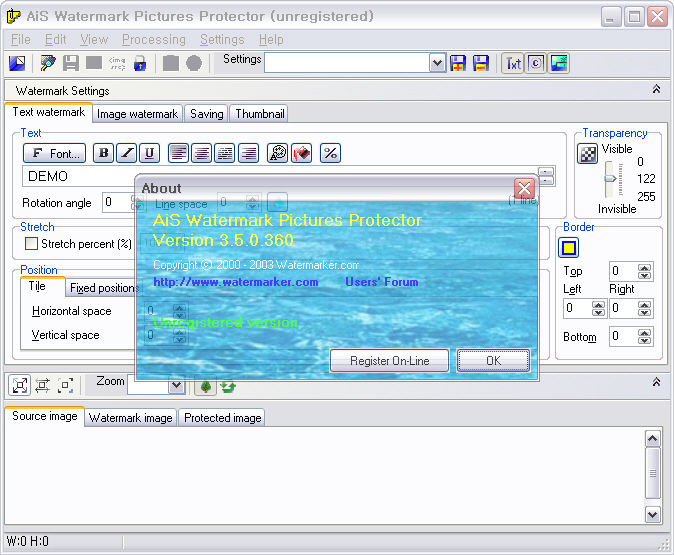Toggle the Txt text watermark toolbar button

point(513,64)
